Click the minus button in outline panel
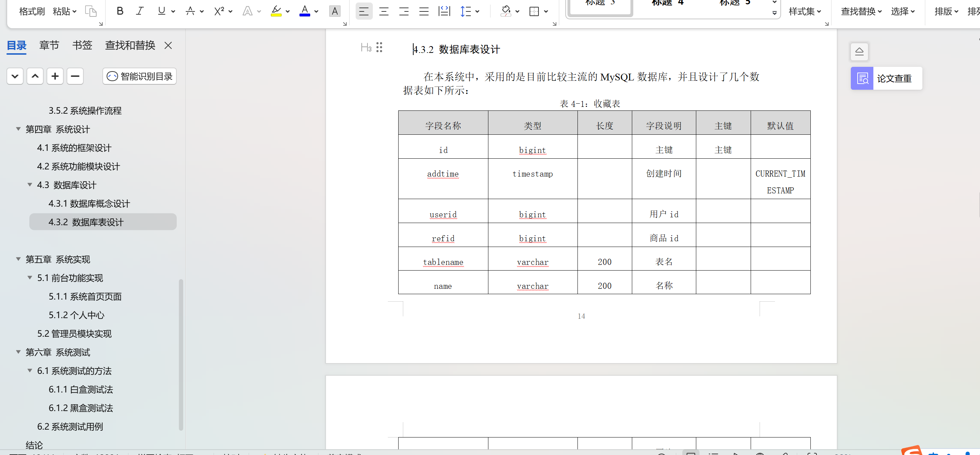This screenshot has width=980, height=455. [x=75, y=76]
